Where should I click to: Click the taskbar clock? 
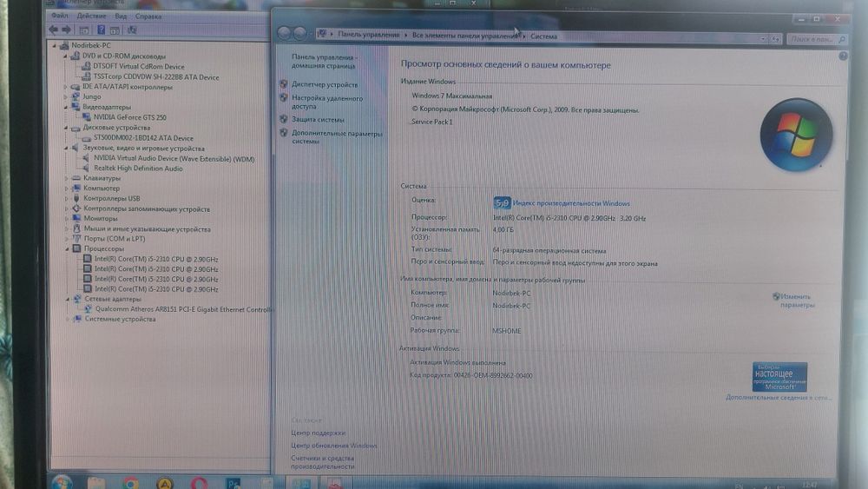[x=809, y=485]
